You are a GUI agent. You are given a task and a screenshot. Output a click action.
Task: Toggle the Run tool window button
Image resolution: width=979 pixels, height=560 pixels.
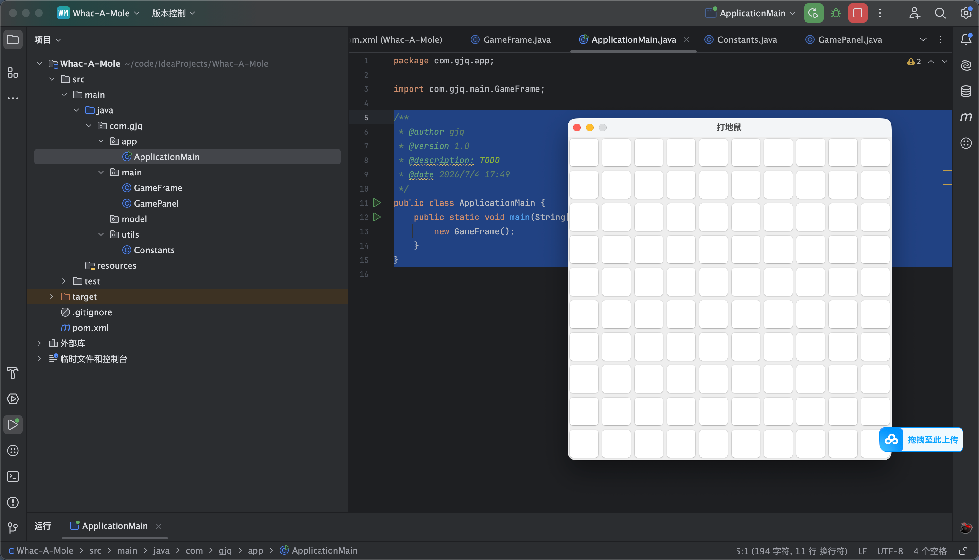13,425
